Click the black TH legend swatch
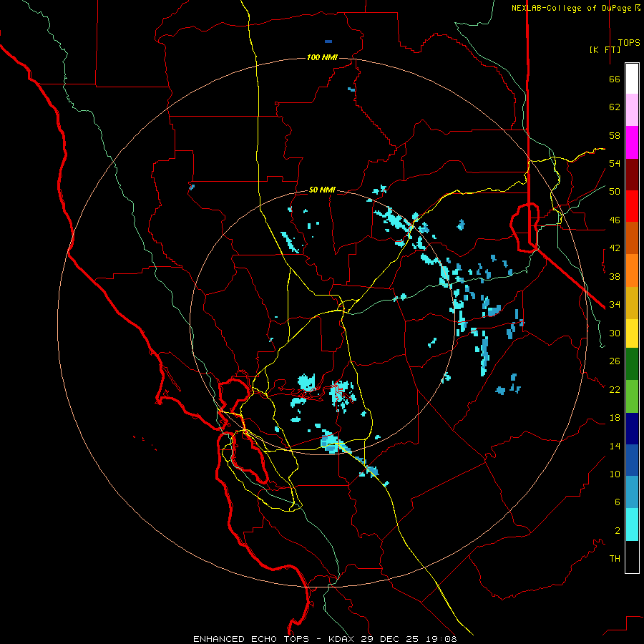The height and width of the screenshot is (644, 644). [632, 557]
